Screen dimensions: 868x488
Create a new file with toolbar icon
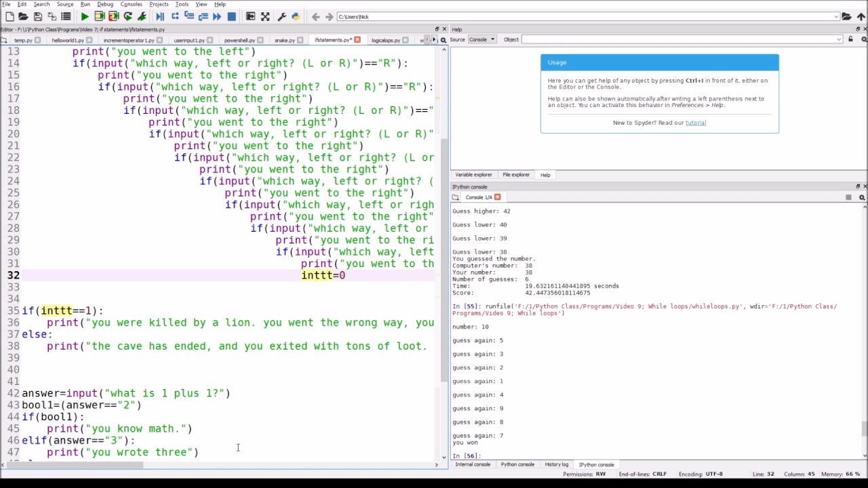pos(9,16)
